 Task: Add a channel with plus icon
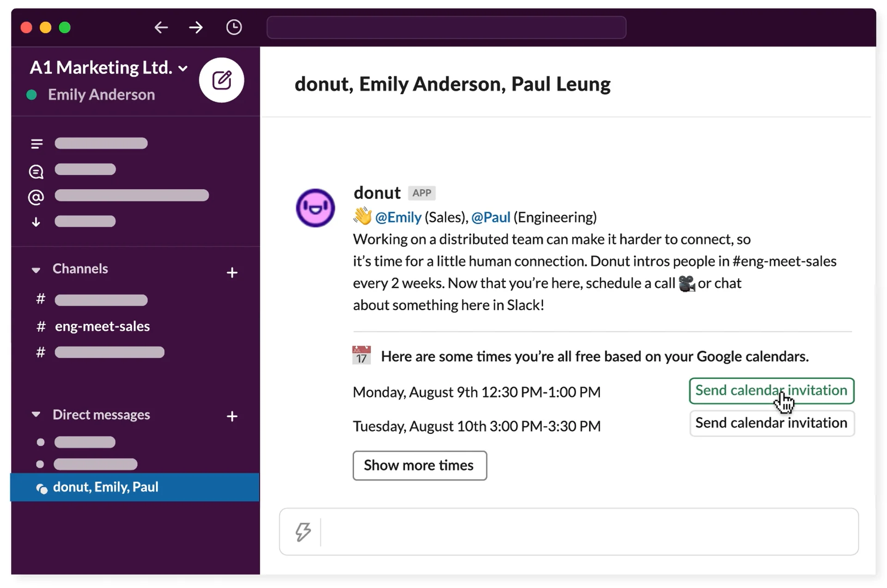(x=232, y=273)
